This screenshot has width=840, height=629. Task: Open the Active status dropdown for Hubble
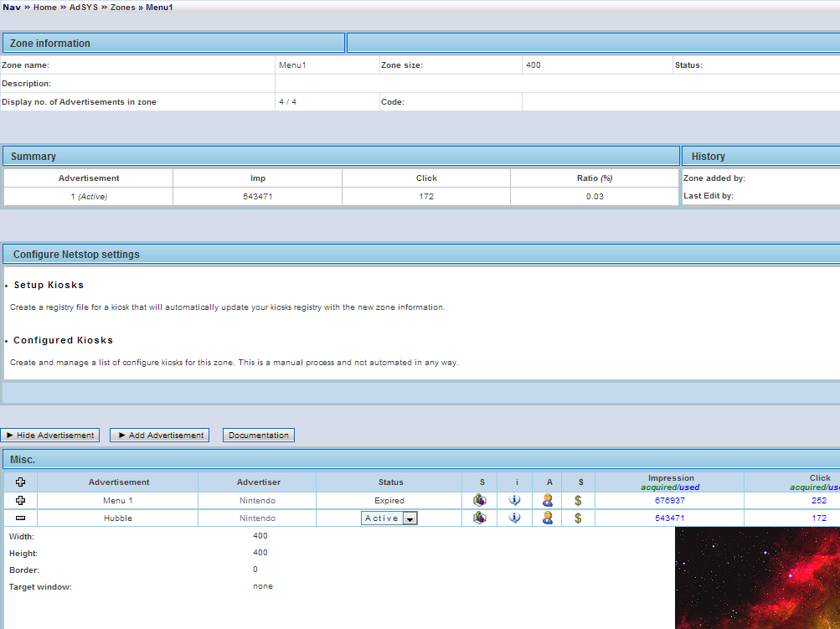coord(389,518)
